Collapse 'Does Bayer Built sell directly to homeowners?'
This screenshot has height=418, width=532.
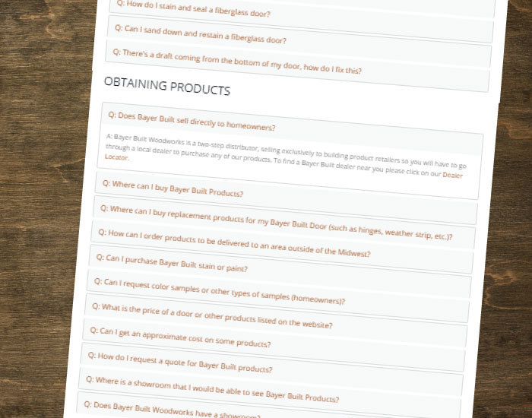click(192, 122)
